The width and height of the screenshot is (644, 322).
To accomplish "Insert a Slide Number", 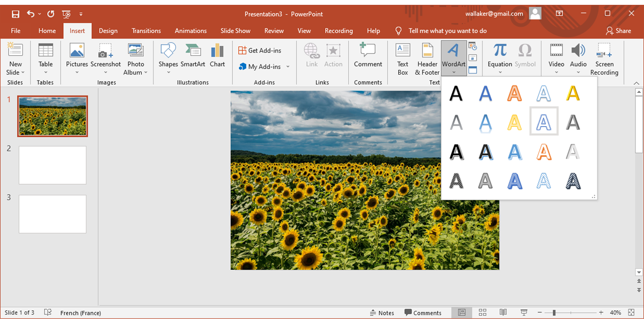I will [473, 57].
